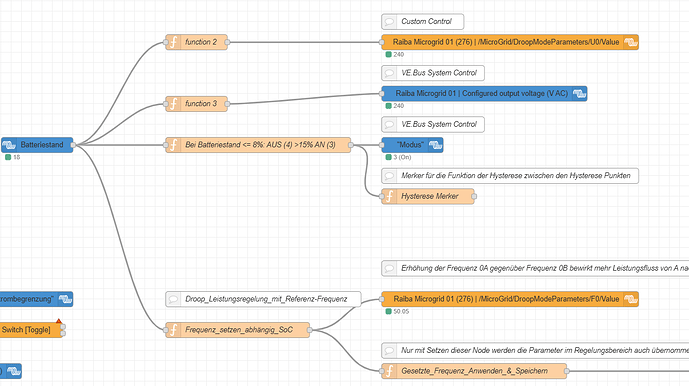The image size is (689, 386).
Task: Select the function 3 node
Action: coord(196,104)
